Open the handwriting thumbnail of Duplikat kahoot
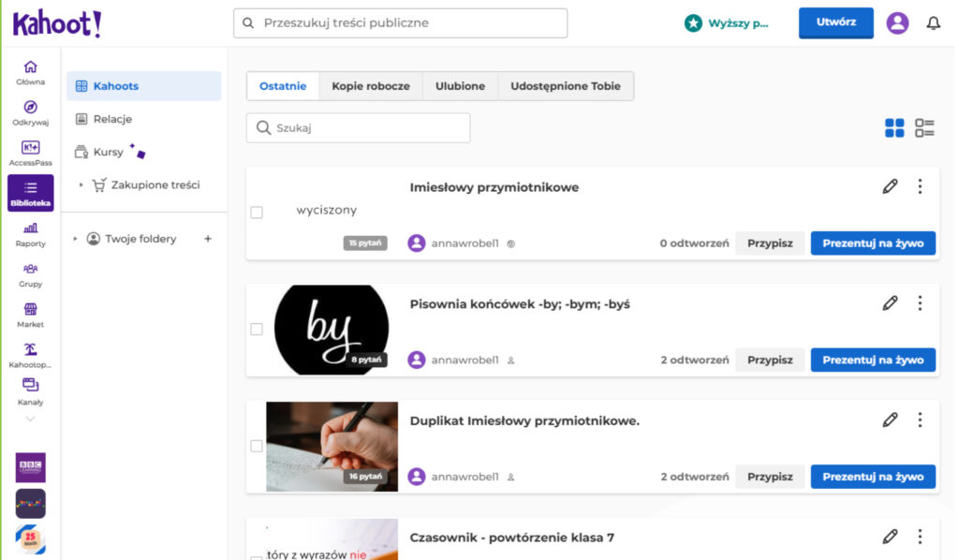 pos(332,447)
